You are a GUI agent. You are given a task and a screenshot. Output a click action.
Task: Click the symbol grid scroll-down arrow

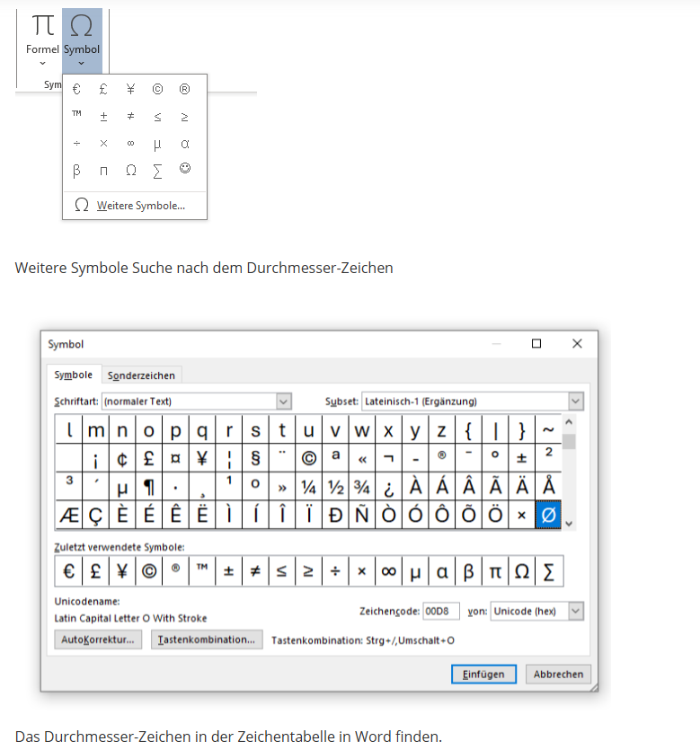coord(569,524)
